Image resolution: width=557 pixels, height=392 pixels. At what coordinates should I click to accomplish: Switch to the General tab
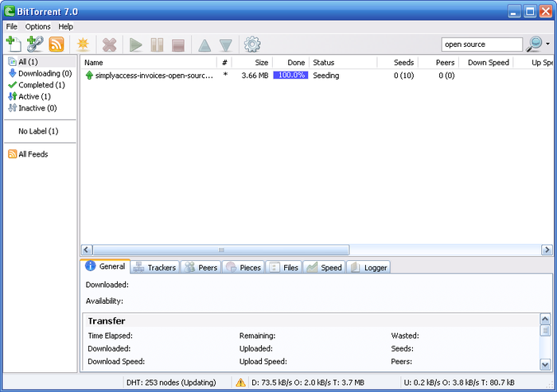point(105,266)
